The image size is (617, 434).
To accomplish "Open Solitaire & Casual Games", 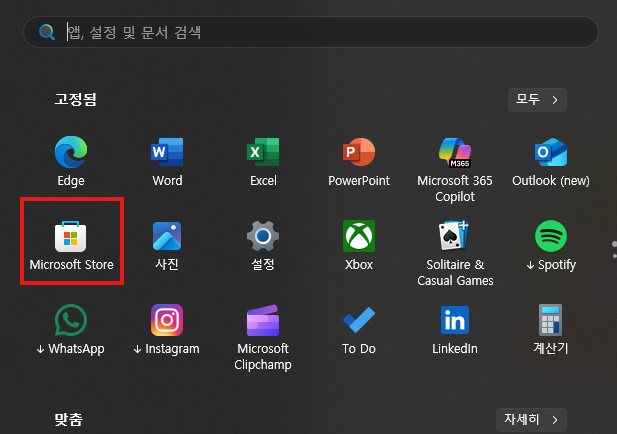I will point(455,253).
